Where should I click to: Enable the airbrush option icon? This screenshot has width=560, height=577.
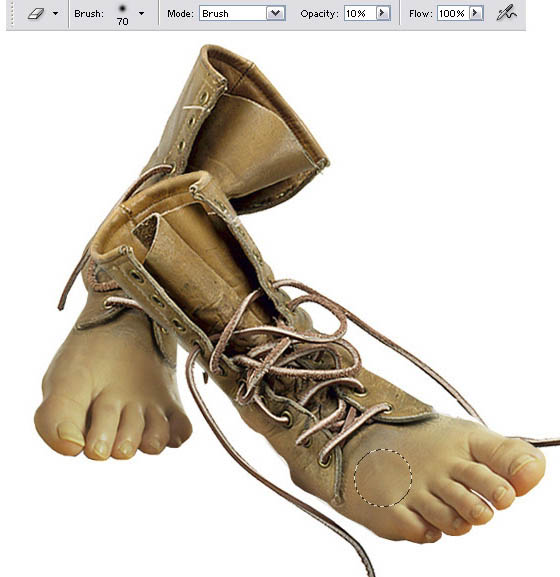pos(506,14)
